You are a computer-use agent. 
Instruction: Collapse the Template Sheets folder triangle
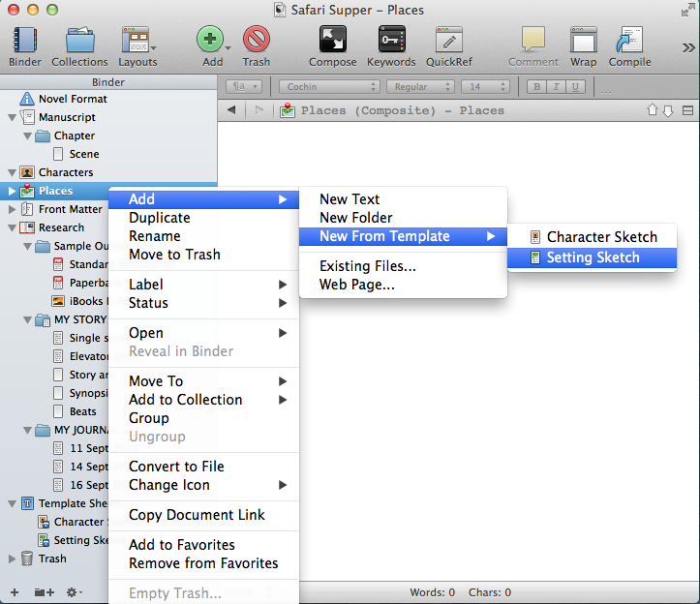(x=12, y=504)
